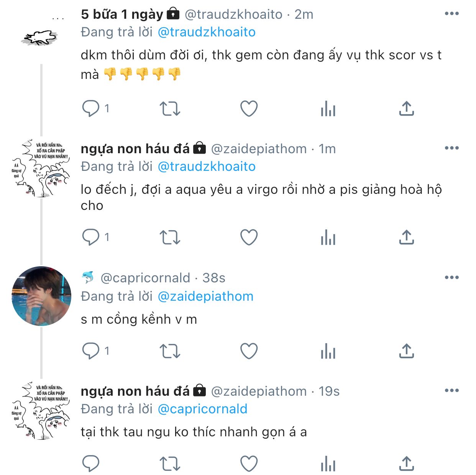Retweet the "lo đếch j" tweet
The height and width of the screenshot is (475, 476).
pyautogui.click(x=170, y=237)
